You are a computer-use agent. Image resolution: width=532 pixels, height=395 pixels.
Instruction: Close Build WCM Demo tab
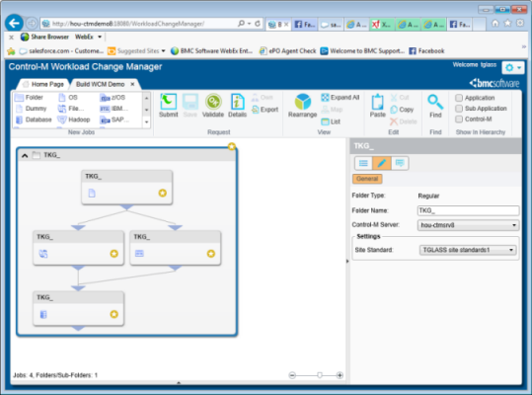[132, 84]
